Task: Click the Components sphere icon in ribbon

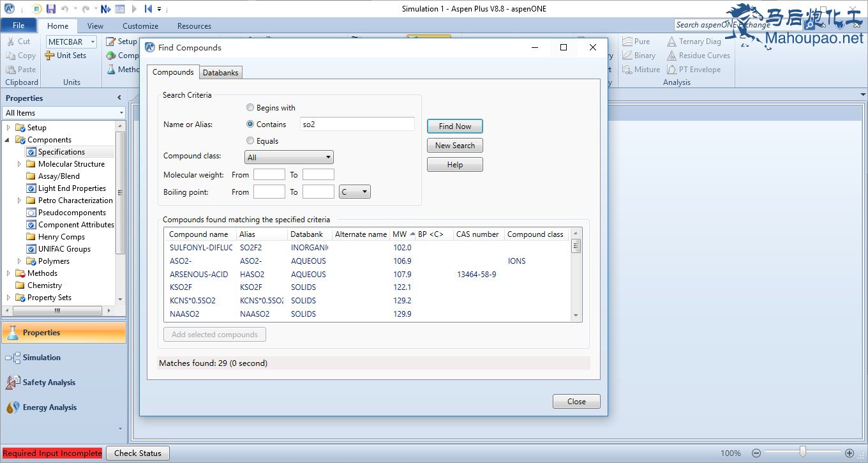Action: click(111, 56)
